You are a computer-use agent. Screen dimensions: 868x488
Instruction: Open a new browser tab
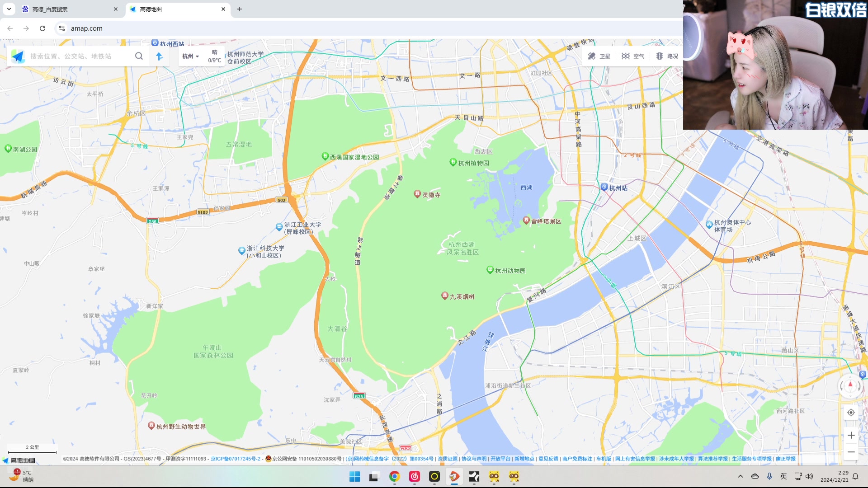click(240, 9)
